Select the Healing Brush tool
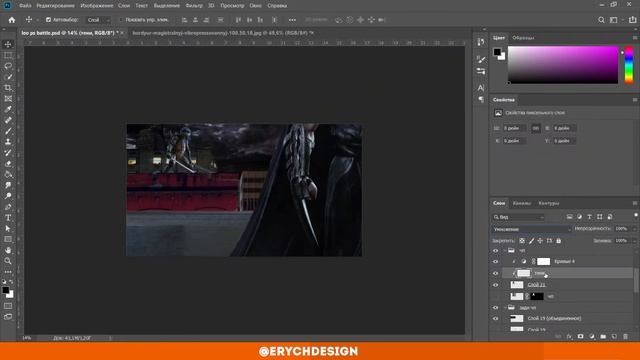 coord(8,120)
